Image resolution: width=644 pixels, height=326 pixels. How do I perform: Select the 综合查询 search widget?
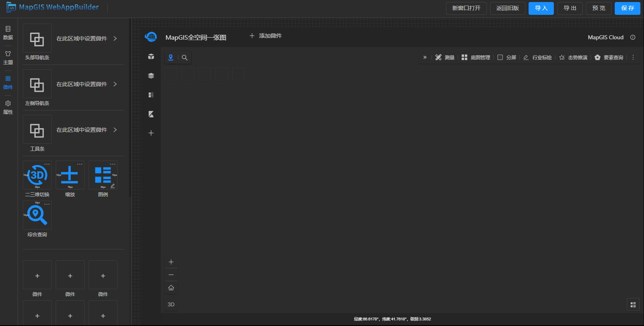(x=37, y=215)
